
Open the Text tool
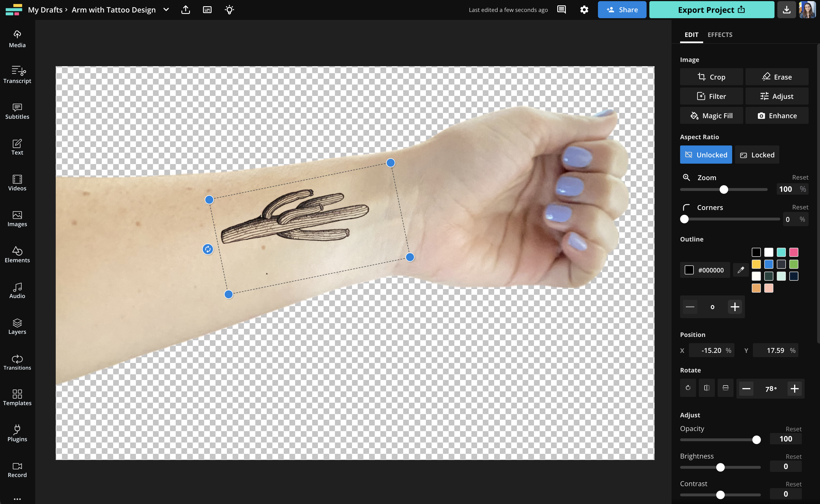point(17,146)
